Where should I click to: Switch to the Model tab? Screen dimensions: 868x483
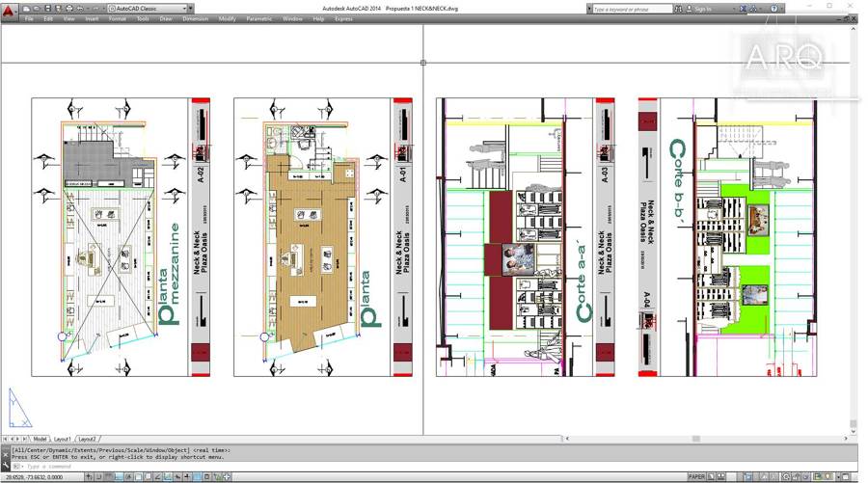[x=40, y=439]
